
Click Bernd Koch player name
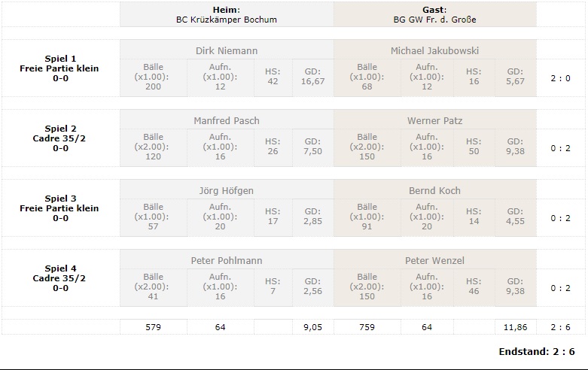434,190
